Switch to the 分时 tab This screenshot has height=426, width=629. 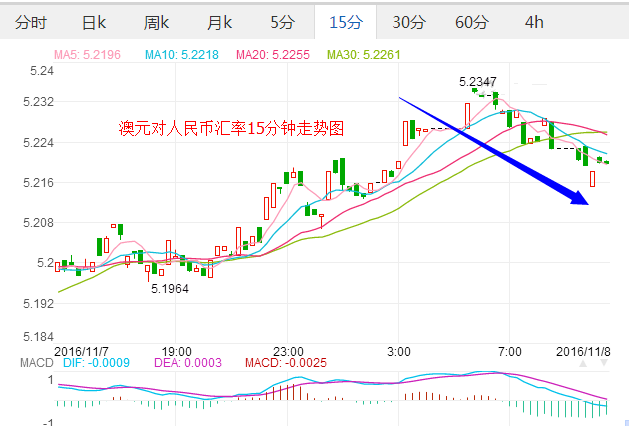tap(31, 21)
